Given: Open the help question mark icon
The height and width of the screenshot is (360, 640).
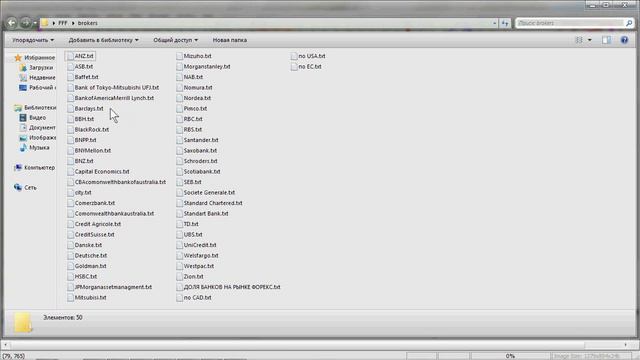Looking at the screenshot, I should point(624,40).
